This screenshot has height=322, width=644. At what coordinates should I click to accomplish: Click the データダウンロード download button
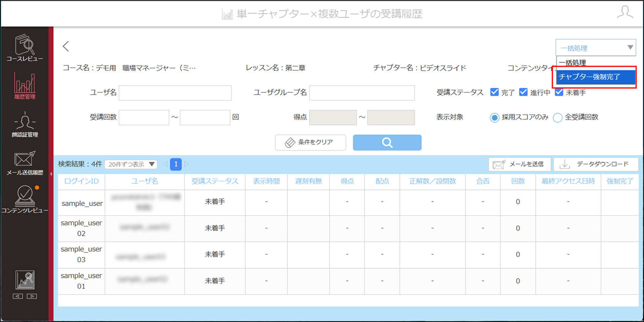(596, 164)
